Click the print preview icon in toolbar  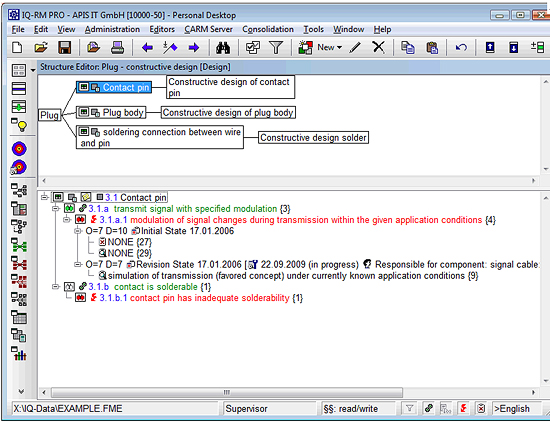click(93, 47)
